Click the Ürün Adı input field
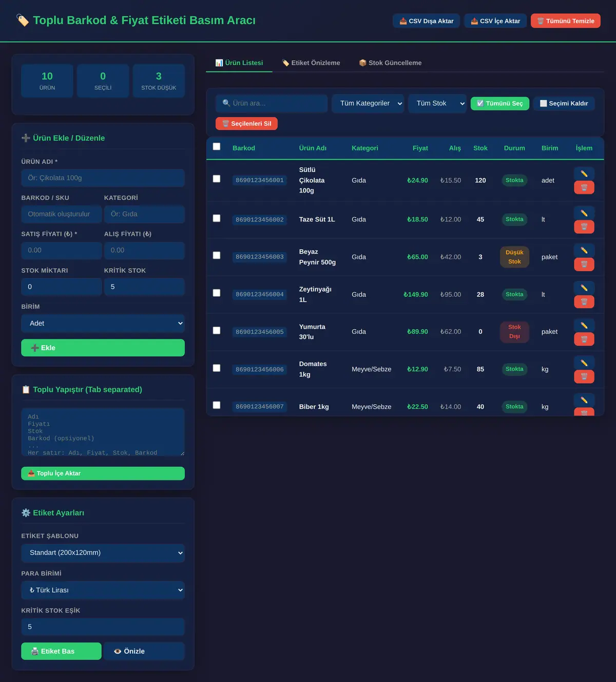 pos(103,178)
